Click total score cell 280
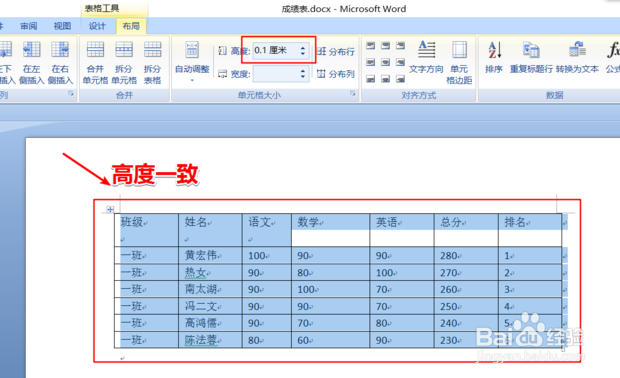Image resolution: width=620 pixels, height=378 pixels. pyautogui.click(x=466, y=255)
